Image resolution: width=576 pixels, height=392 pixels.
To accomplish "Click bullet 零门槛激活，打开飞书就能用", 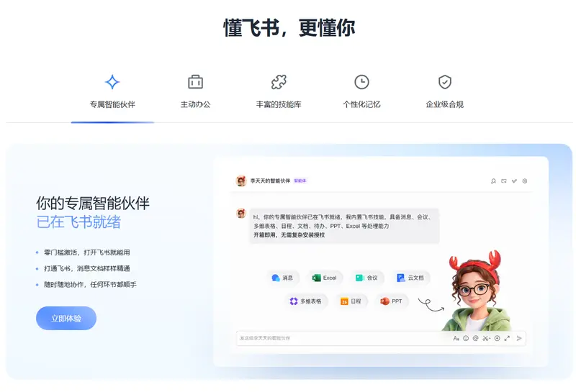I will click(86, 252).
